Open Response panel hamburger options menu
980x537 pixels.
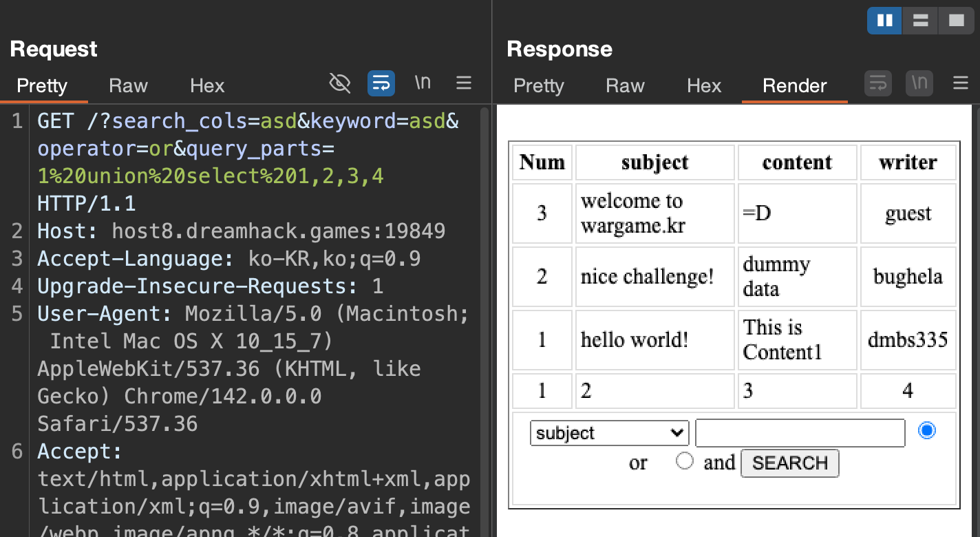[961, 84]
